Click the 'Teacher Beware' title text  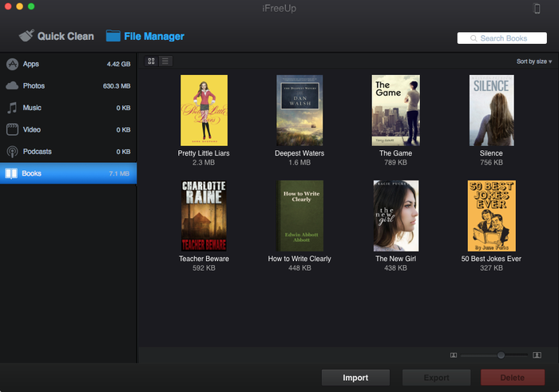(204, 259)
